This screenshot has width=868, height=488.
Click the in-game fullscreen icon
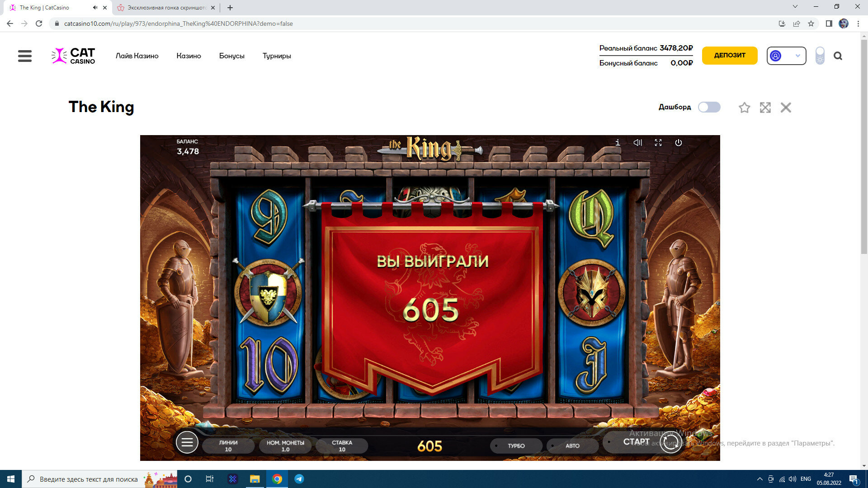coord(658,143)
